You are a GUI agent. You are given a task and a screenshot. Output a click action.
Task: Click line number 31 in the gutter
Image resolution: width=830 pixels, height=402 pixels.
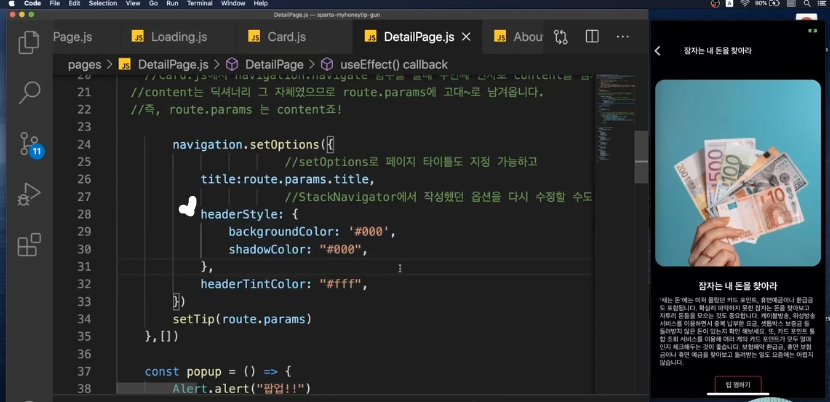click(84, 267)
